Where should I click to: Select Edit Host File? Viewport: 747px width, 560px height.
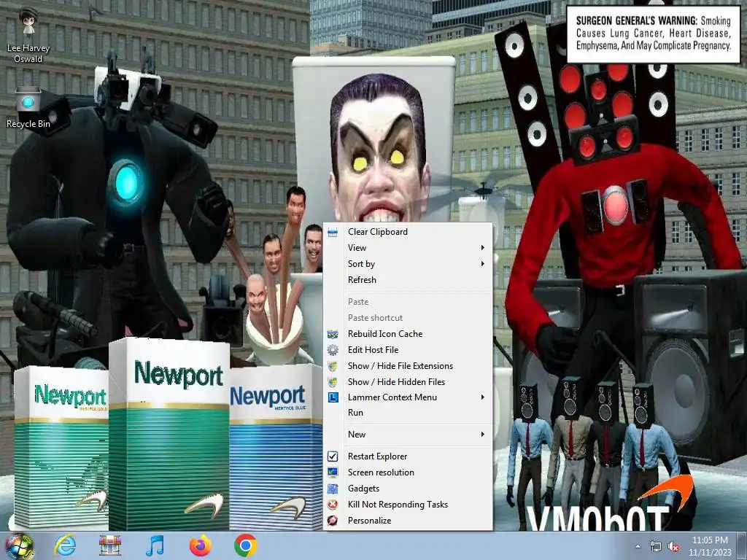(408, 350)
